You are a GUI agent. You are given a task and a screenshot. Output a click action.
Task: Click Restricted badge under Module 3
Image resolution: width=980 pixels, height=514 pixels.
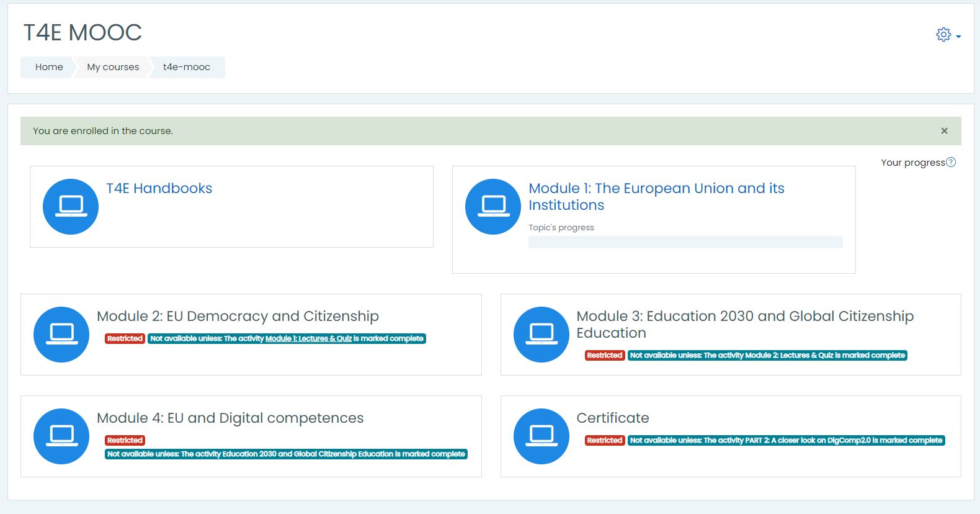[605, 356]
